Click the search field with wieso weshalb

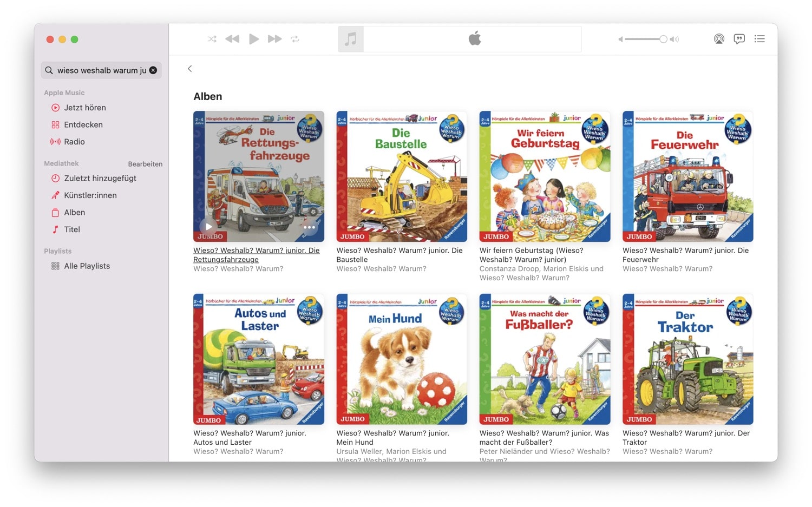(101, 70)
